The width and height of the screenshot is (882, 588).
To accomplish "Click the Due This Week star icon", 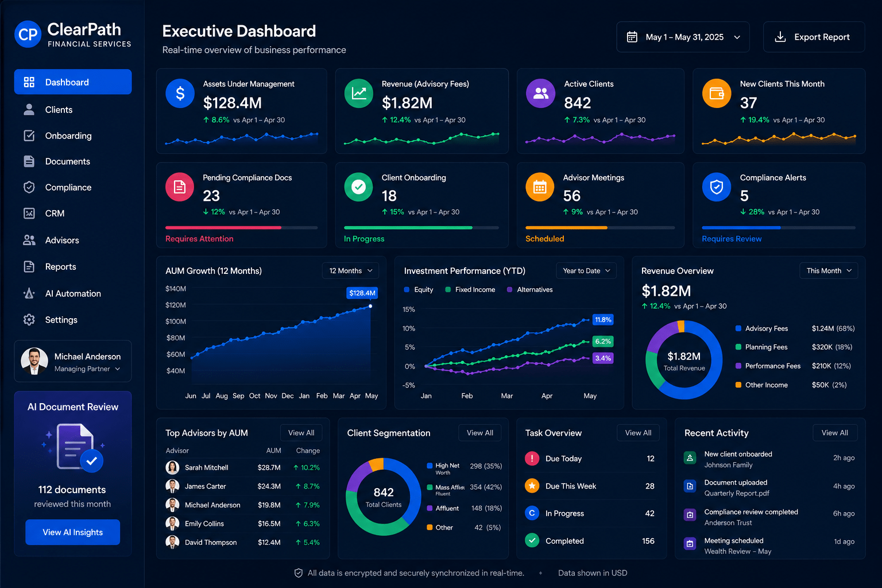I will pos(532,486).
